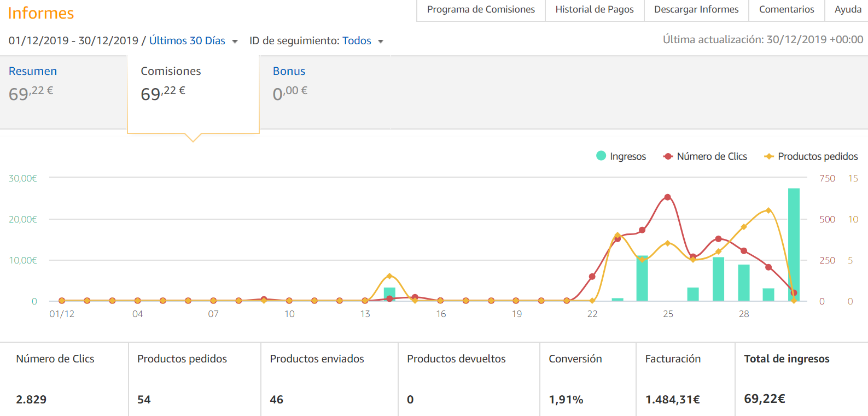Click the Número de Clics value 2.829
Viewport: 868px width, 416px height.
point(31,400)
